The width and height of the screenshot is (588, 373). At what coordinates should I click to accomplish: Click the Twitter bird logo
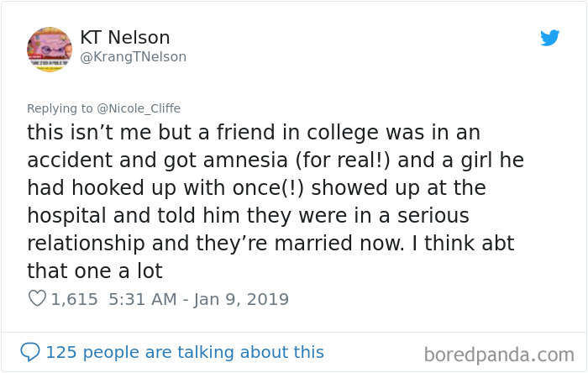[549, 38]
